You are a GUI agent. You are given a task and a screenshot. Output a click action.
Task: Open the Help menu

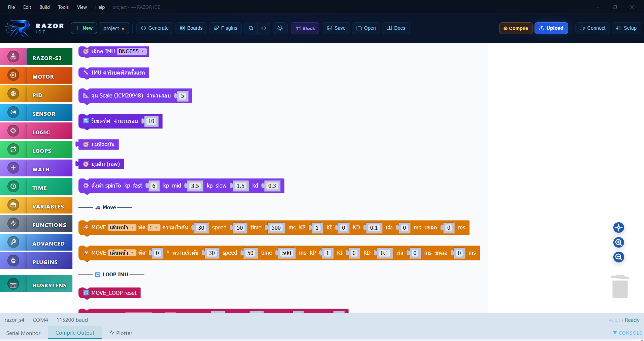tap(100, 7)
